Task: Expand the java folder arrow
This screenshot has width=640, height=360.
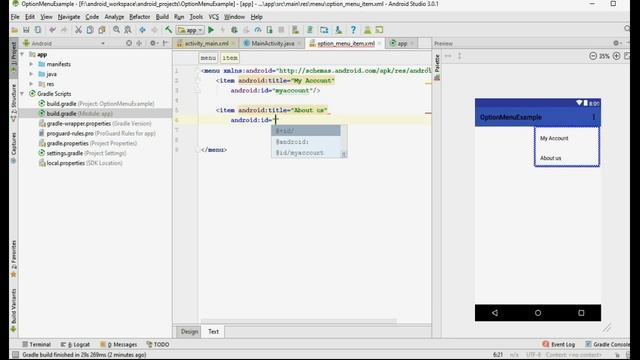Action: [31, 74]
